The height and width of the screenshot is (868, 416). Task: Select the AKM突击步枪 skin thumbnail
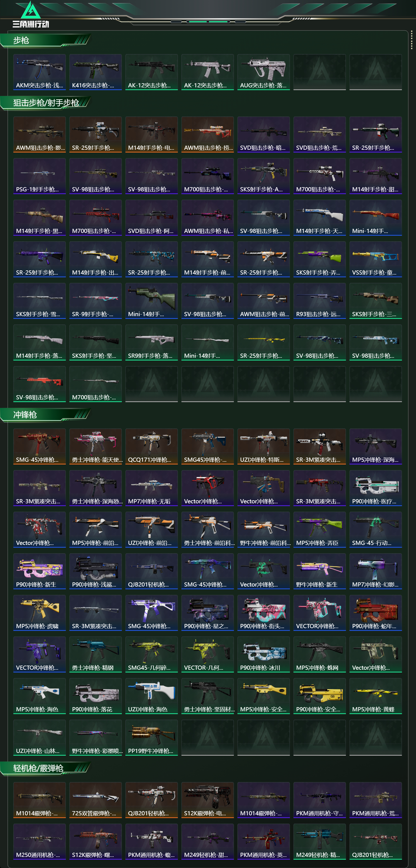pyautogui.click(x=39, y=72)
